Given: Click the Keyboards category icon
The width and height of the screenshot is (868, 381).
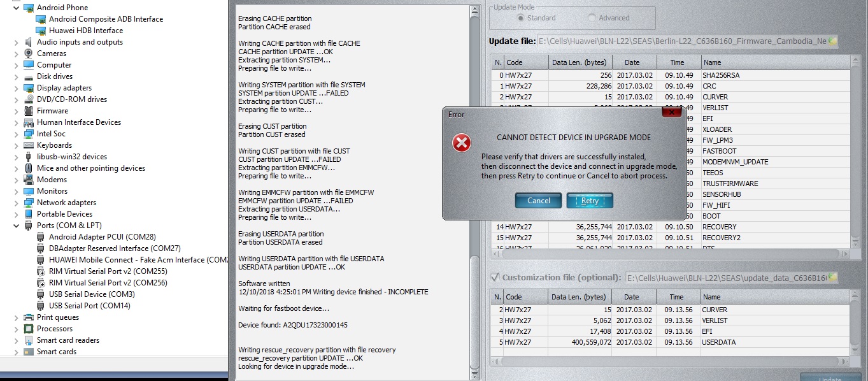Looking at the screenshot, I should (29, 145).
